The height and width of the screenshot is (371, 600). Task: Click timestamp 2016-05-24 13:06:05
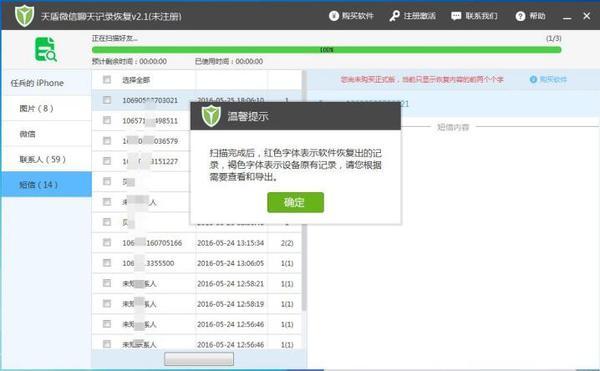pos(230,263)
